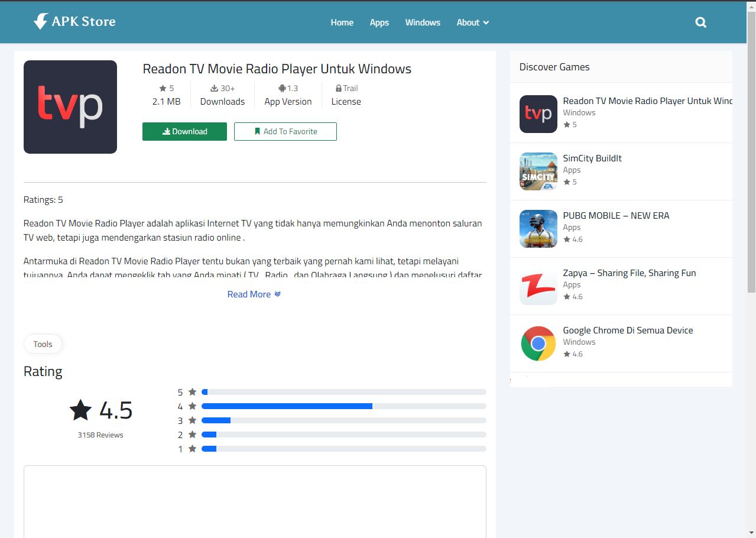This screenshot has height=538, width=756.
Task: Go to the Home menu item
Action: 342,22
